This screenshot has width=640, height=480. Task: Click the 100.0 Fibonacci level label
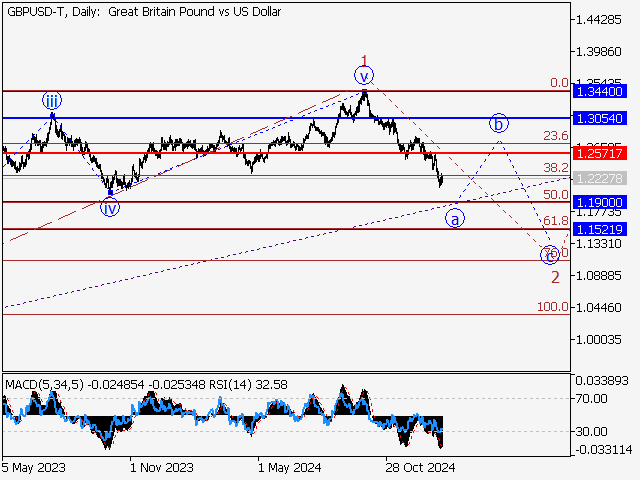point(553,307)
